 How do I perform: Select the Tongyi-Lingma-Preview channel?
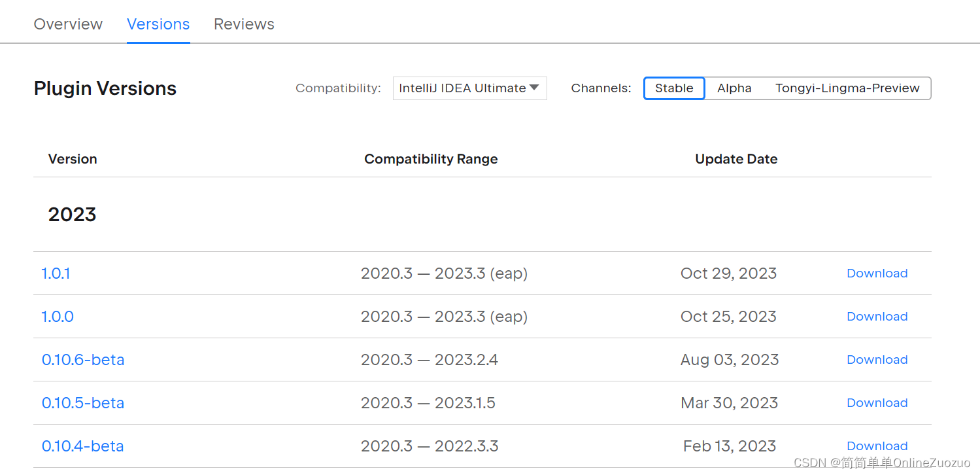pos(847,88)
